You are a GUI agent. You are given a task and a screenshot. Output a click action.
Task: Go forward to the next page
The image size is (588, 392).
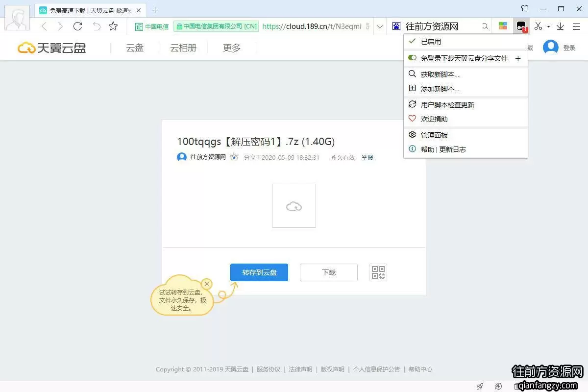click(x=60, y=26)
